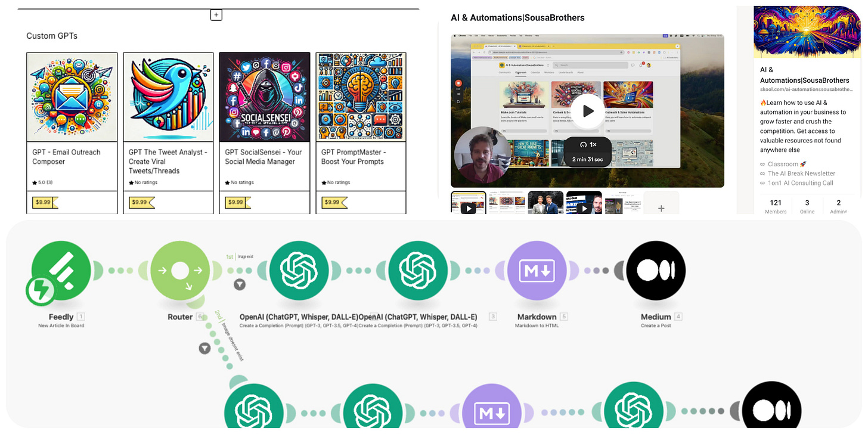Click the $9.99 tag on Tweet Analyst
The image size is (868, 434).
[141, 202]
